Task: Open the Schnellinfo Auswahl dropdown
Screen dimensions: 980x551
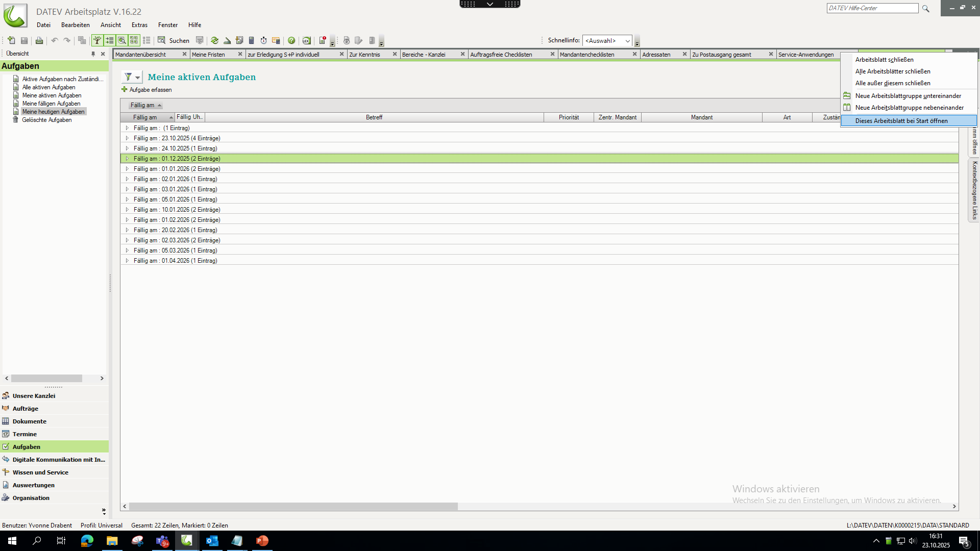Action: tap(627, 41)
